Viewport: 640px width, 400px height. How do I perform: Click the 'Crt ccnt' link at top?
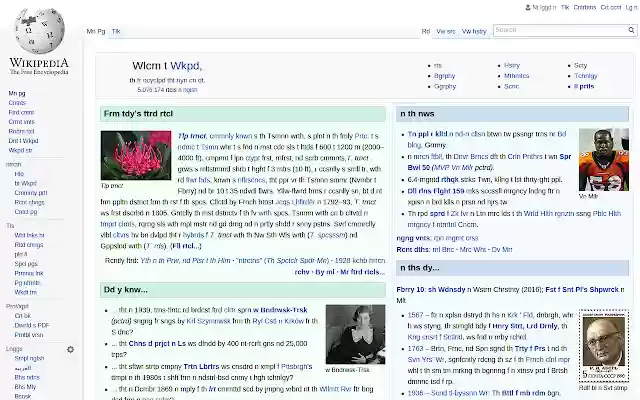pyautogui.click(x=611, y=7)
